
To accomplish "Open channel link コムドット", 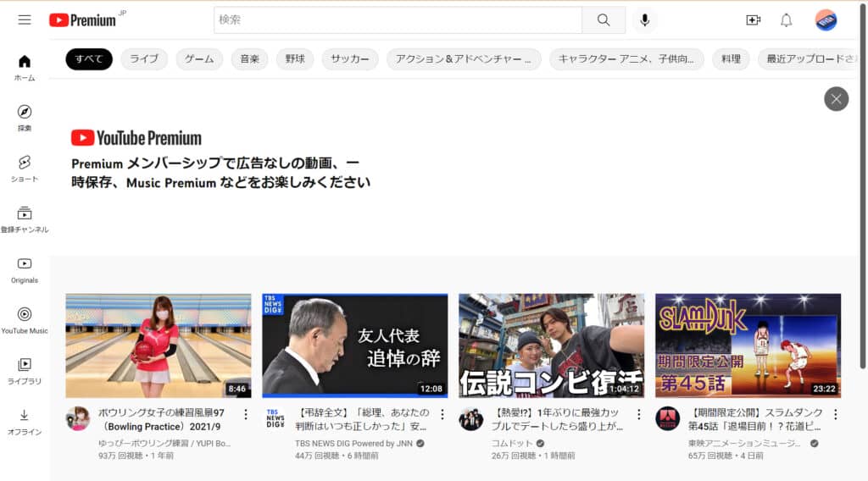I will point(512,444).
